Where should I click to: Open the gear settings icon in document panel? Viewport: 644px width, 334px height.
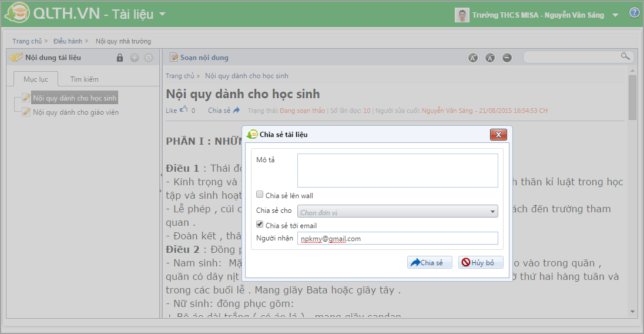pyautogui.click(x=149, y=58)
